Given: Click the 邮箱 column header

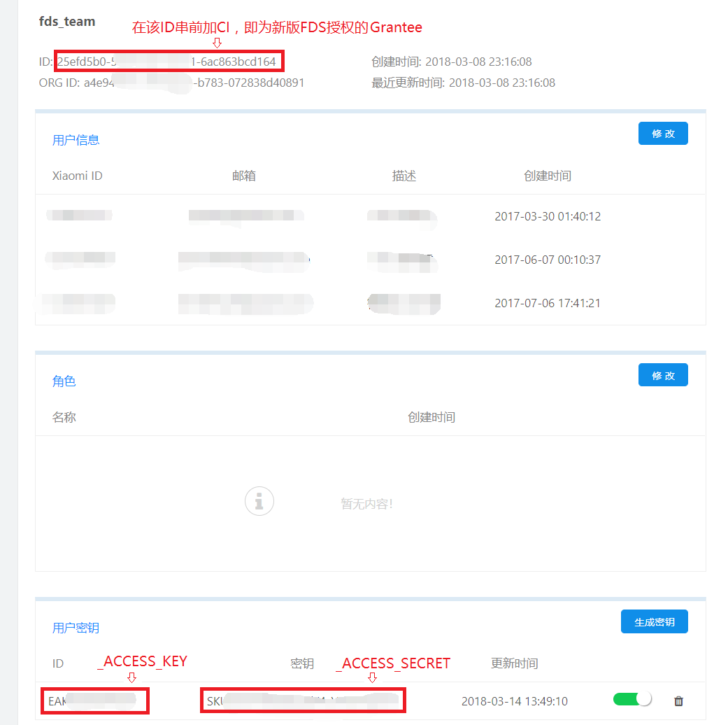Looking at the screenshot, I should 244,176.
